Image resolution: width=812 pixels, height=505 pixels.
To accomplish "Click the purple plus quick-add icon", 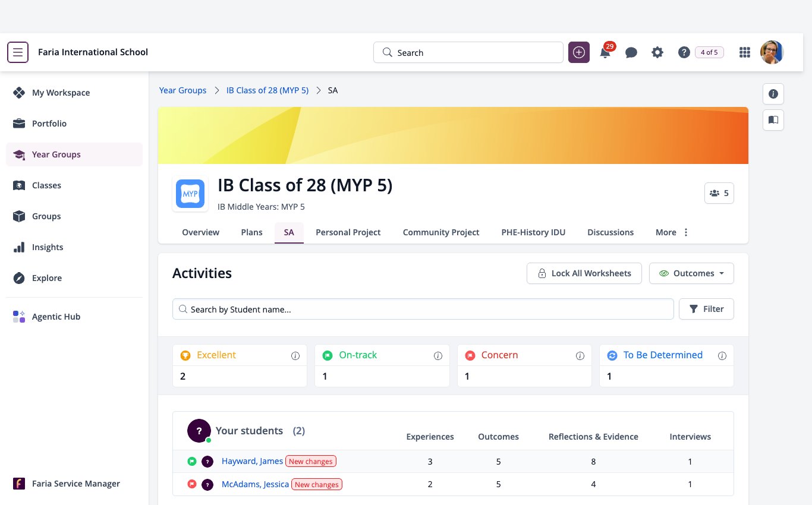I will click(579, 52).
